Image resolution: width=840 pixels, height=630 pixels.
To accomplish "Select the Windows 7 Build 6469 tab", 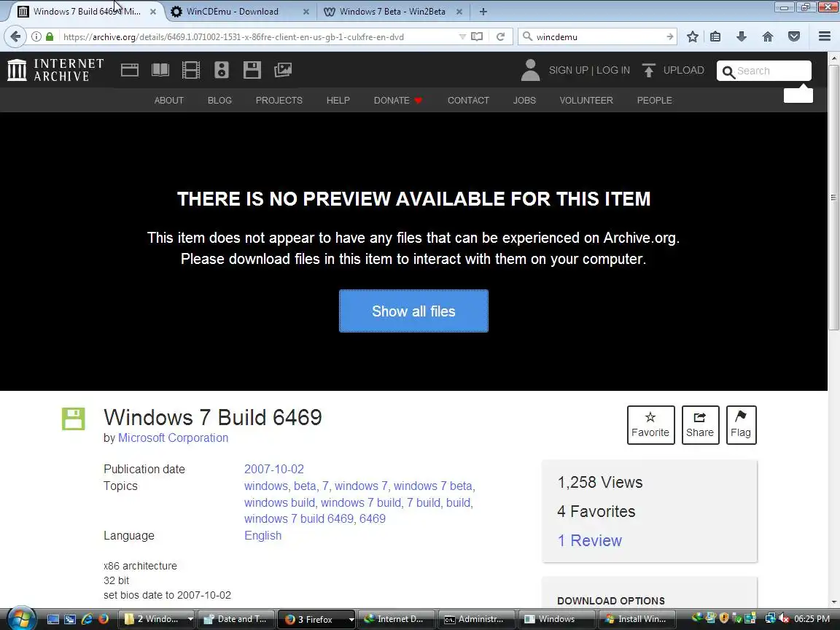I will pos(87,11).
